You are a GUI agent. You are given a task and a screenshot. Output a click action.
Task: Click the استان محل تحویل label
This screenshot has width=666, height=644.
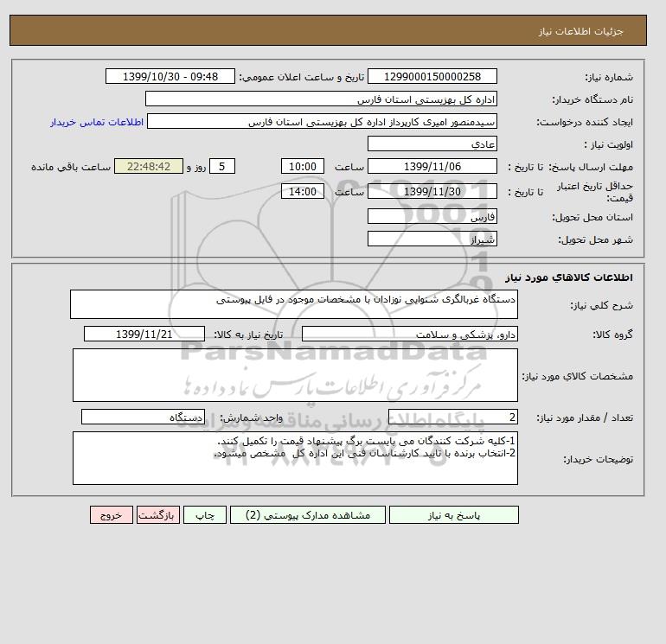592,217
